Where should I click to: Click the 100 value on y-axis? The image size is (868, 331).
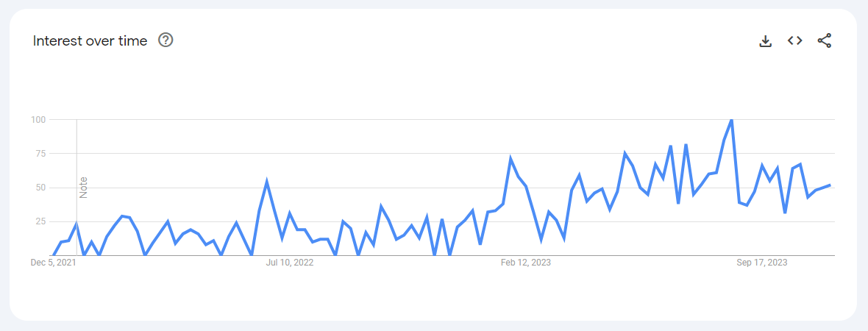click(38, 120)
